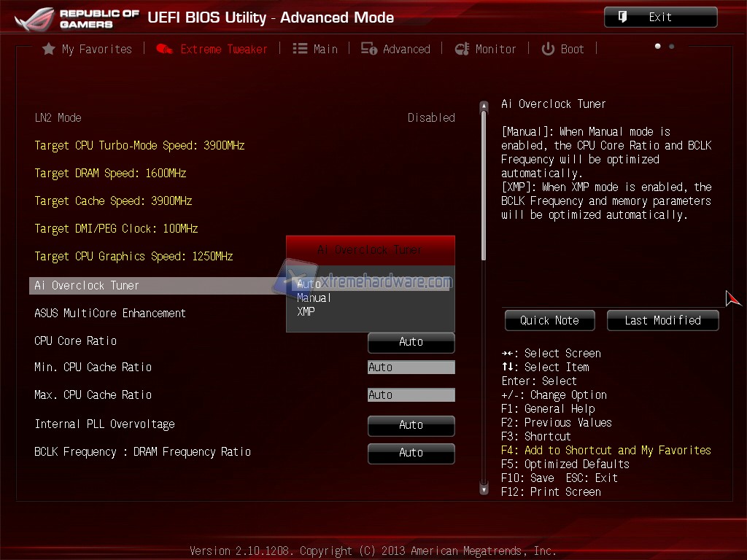Click the My Favorites star icon
The image size is (747, 560).
[49, 49]
